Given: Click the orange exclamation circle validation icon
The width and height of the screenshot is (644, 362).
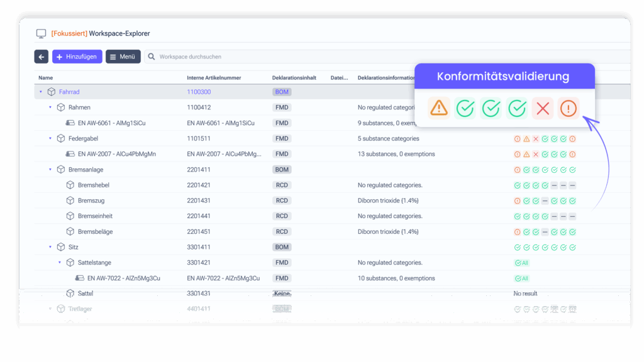Looking at the screenshot, I should 569,108.
